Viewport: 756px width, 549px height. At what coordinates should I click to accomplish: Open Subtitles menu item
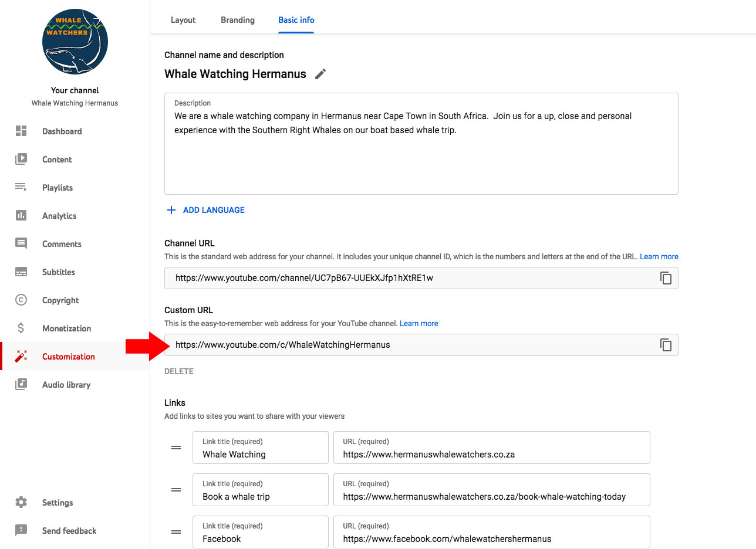click(59, 272)
